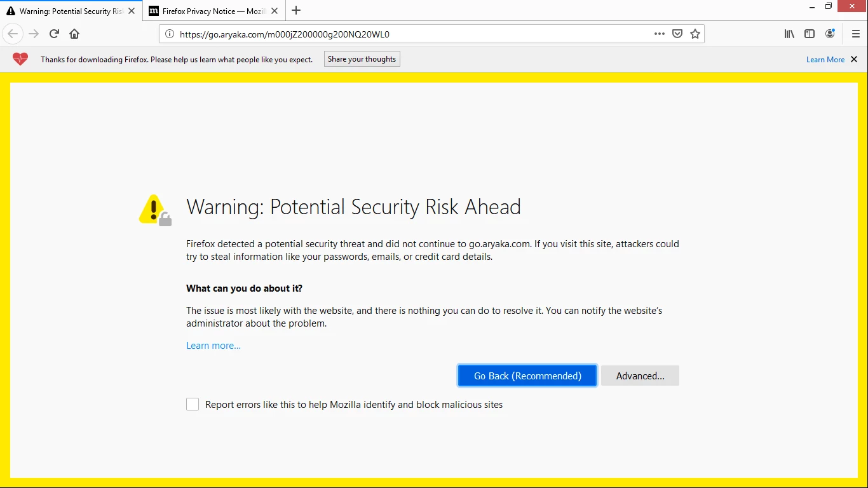
Task: Switch to Firefox Privacy Notice tab
Action: pos(214,11)
